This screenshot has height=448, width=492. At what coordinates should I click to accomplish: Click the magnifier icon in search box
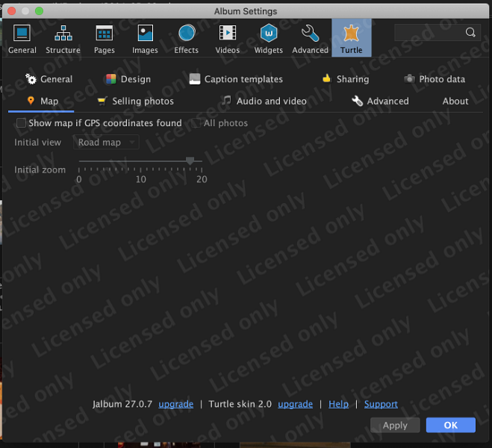click(x=470, y=32)
